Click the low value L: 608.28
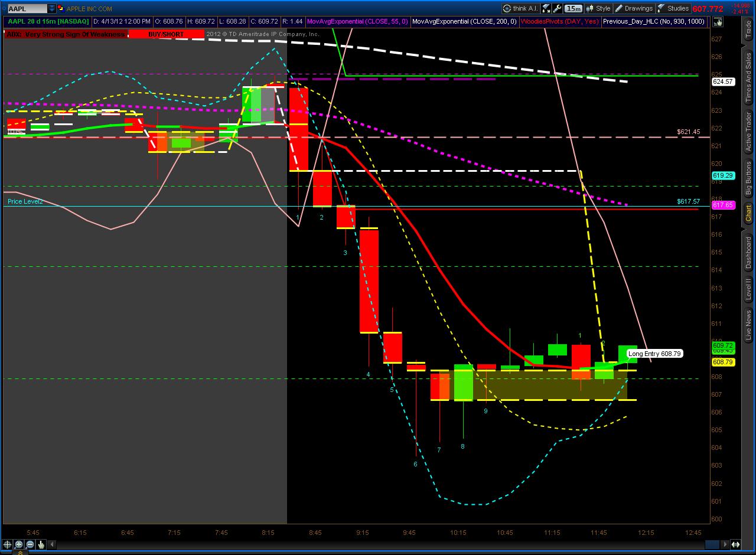 click(233, 22)
